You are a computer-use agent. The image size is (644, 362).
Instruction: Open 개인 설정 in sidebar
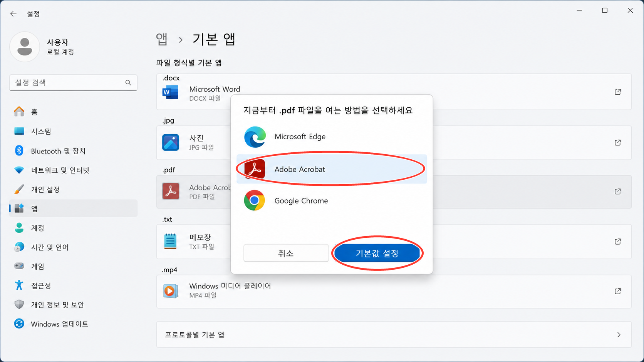point(73,189)
